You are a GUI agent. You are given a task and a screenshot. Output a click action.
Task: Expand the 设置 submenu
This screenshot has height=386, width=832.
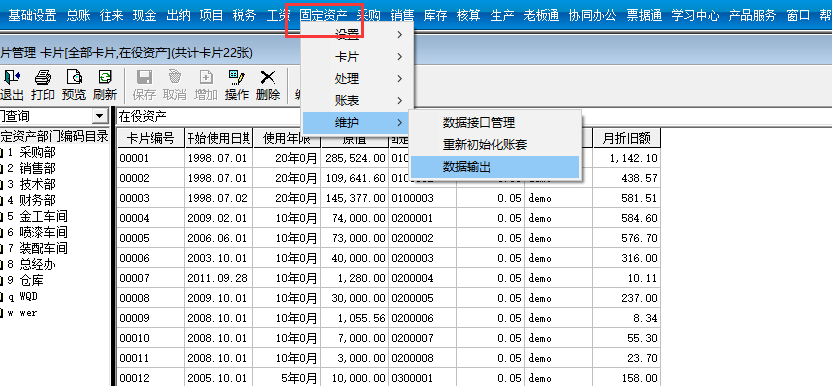click(357, 35)
